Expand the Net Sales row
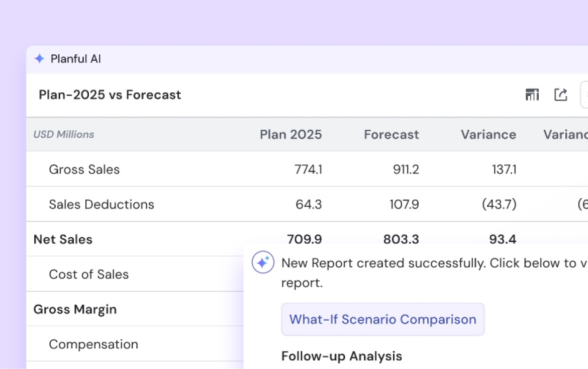Viewport: 588px width, 369px height. point(63,239)
